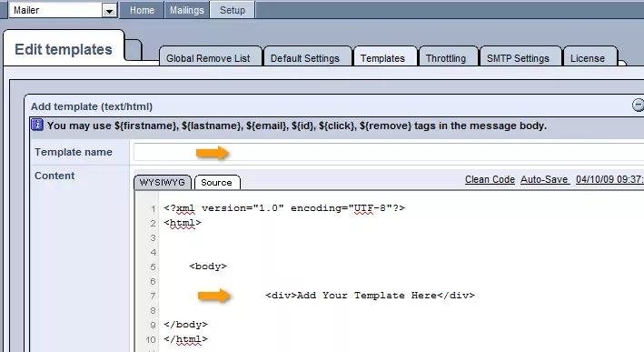Open the Mailer dropdown arrow
Screen dimensions: 644x352
[x=109, y=11]
